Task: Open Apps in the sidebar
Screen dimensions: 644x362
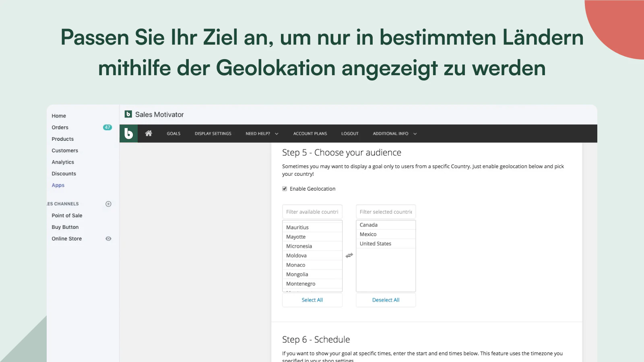Action: point(58,185)
